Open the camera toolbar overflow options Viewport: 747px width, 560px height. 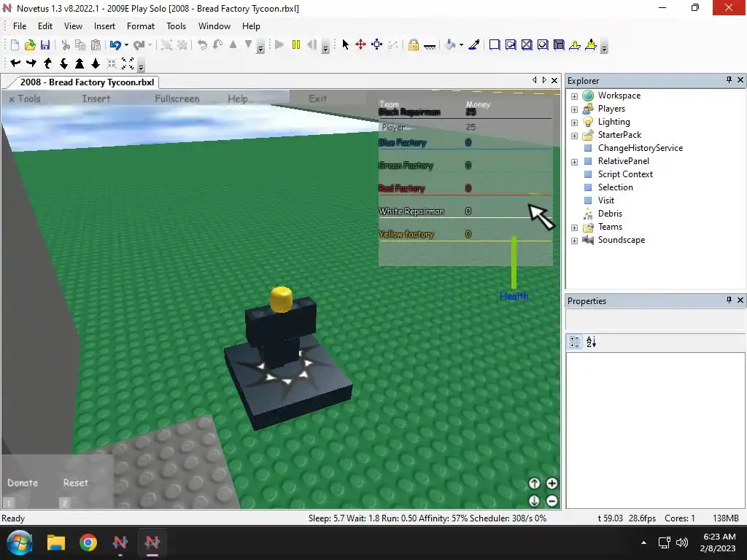141,65
